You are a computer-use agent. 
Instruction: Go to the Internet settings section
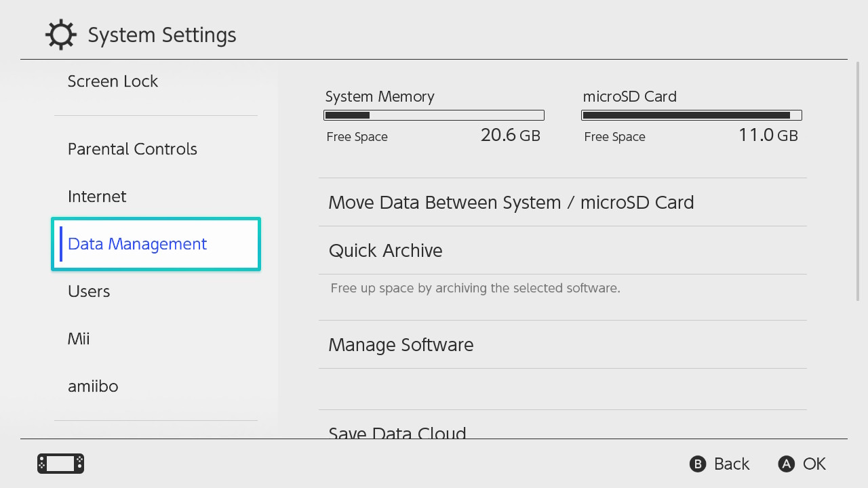point(97,197)
